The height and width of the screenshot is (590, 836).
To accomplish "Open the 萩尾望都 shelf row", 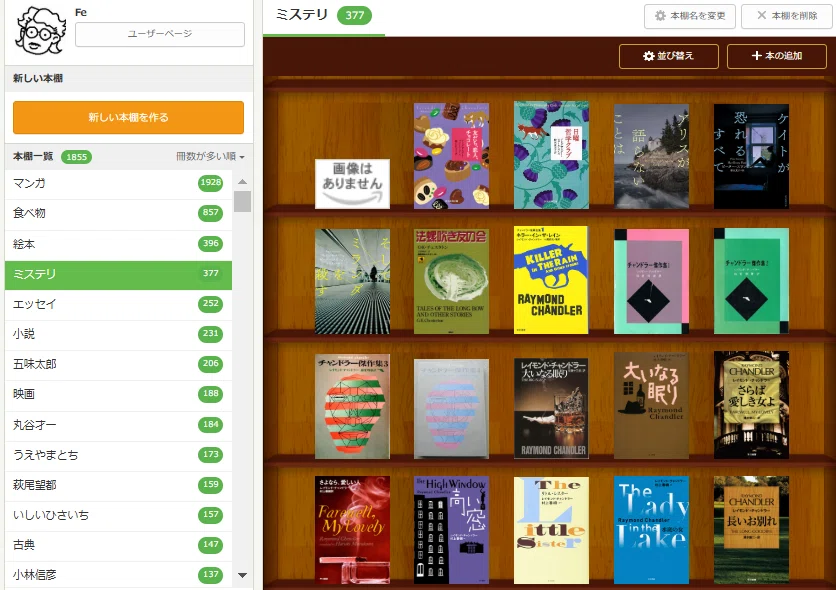I will pyautogui.click(x=118, y=486).
